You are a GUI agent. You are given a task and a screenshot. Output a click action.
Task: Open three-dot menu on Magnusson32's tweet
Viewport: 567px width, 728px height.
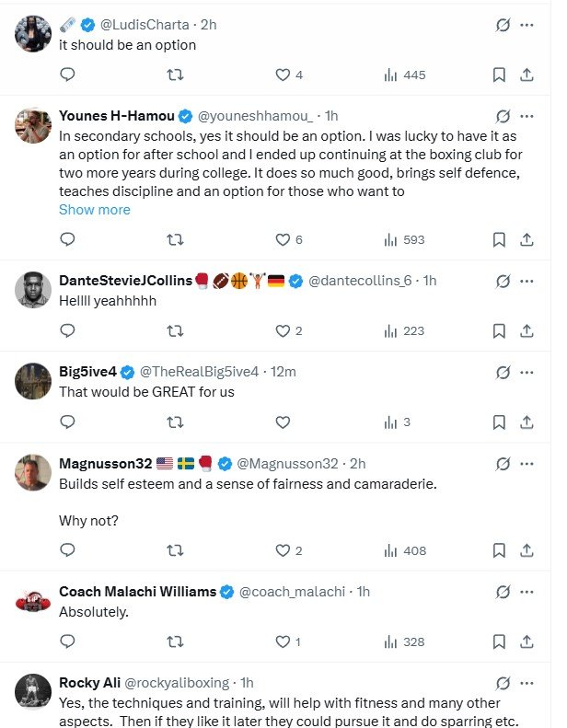526,463
